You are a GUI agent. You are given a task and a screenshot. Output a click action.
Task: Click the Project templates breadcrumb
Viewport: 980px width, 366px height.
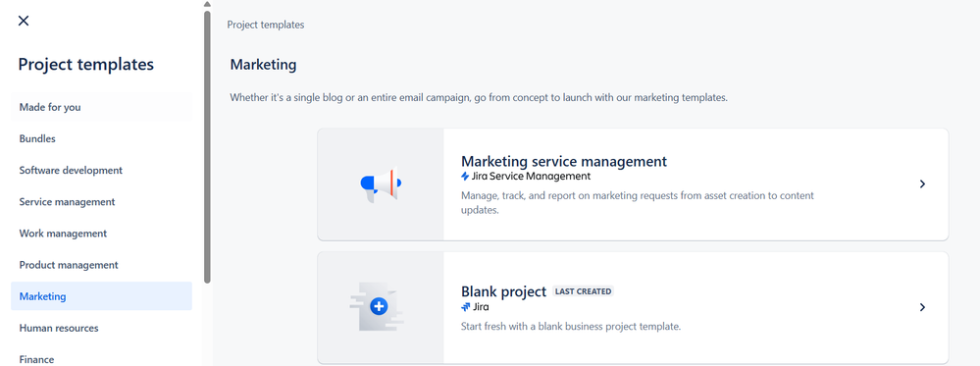[266, 26]
